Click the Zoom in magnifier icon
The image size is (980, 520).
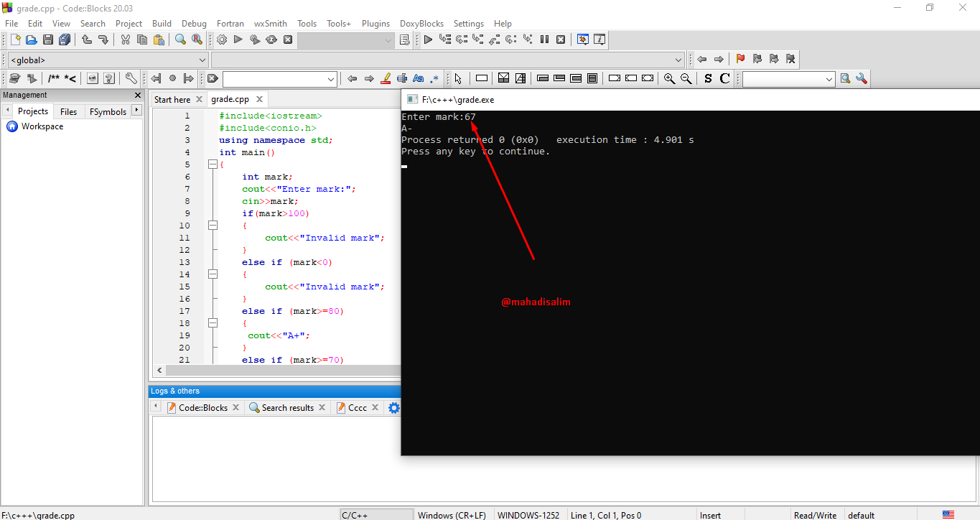click(x=669, y=79)
